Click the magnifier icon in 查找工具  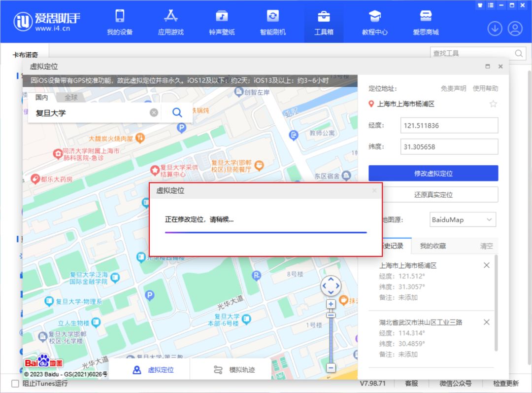click(519, 53)
